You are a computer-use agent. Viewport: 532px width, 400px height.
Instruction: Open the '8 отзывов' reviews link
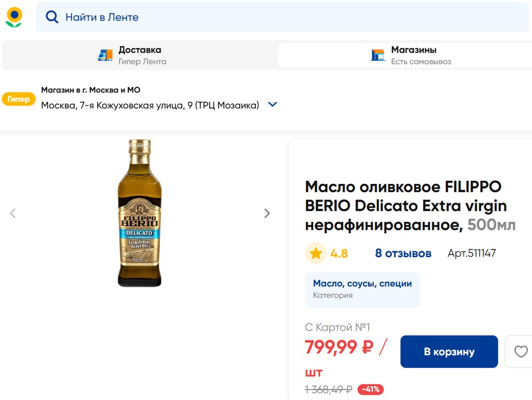(x=403, y=254)
